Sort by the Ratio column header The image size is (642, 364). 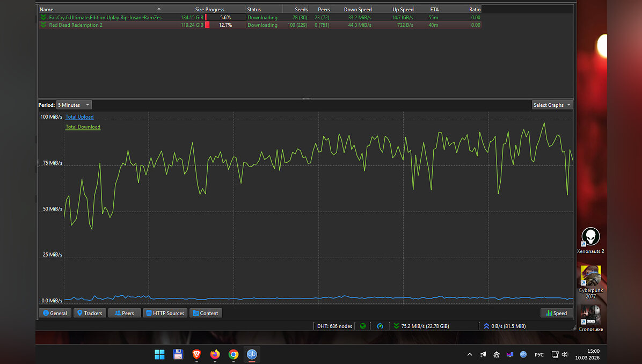tap(461, 10)
